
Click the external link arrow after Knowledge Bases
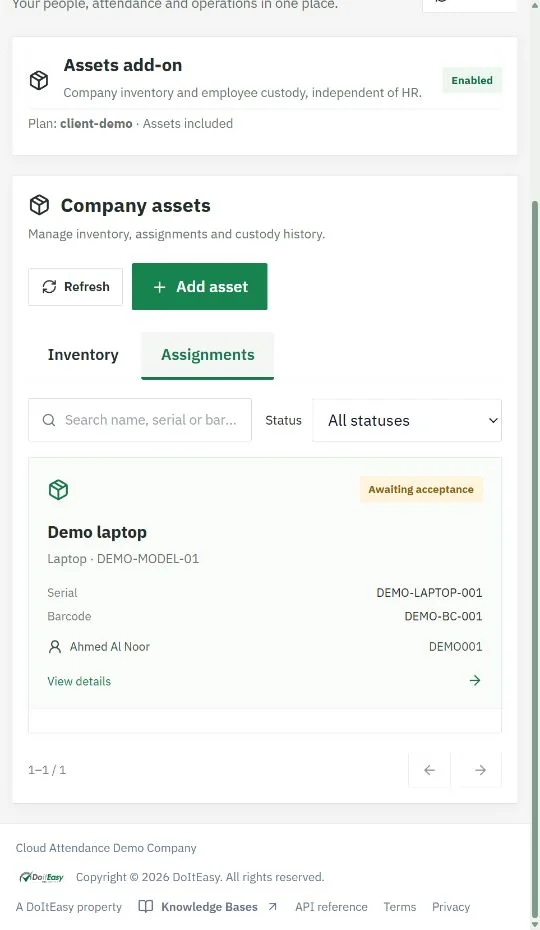(272, 906)
